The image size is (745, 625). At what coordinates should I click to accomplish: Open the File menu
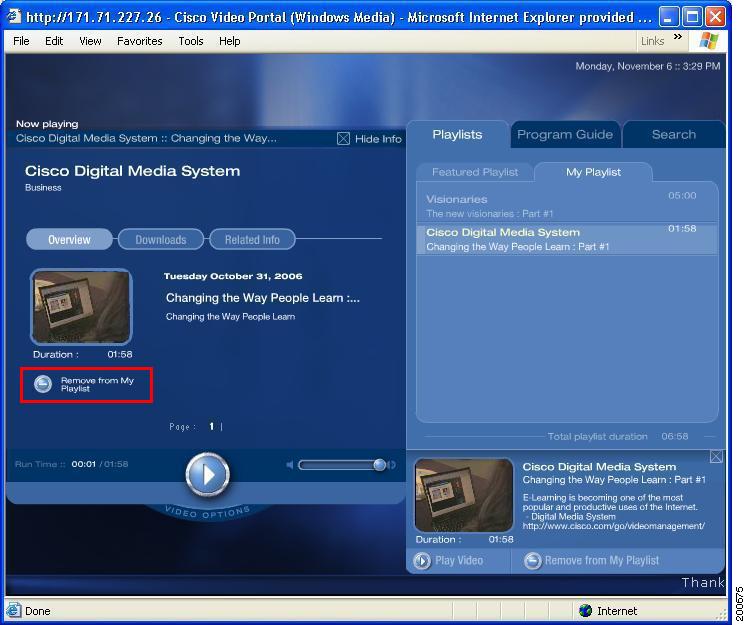21,41
